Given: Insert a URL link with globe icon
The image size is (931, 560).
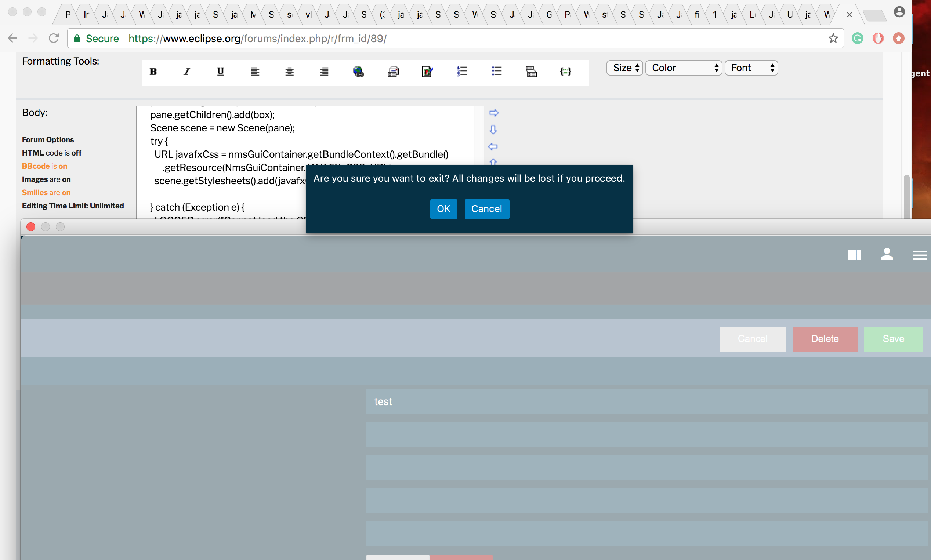Looking at the screenshot, I should tap(359, 71).
